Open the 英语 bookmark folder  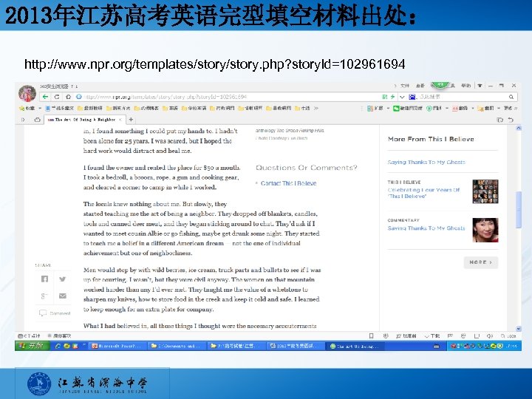point(171,108)
